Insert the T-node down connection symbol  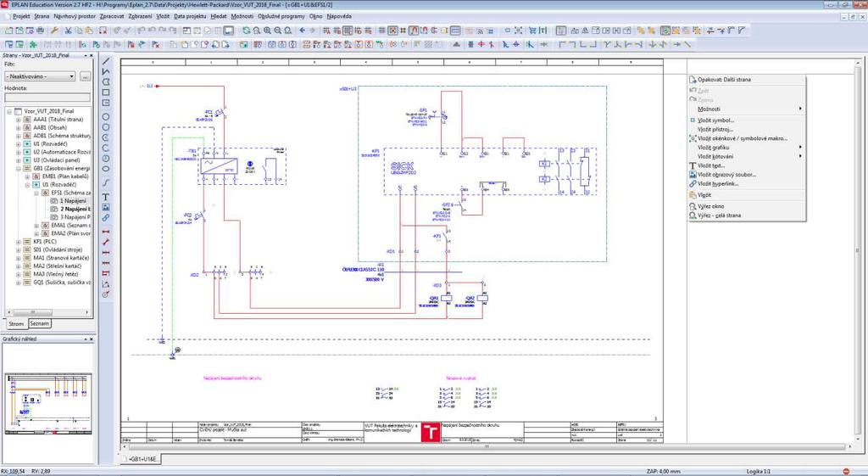point(607,44)
